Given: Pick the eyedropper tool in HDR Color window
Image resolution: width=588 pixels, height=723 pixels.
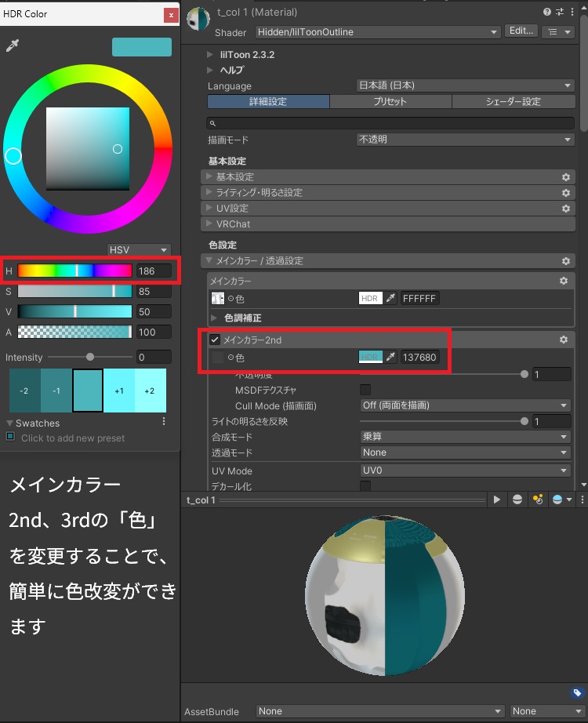Looking at the screenshot, I should tap(13, 45).
